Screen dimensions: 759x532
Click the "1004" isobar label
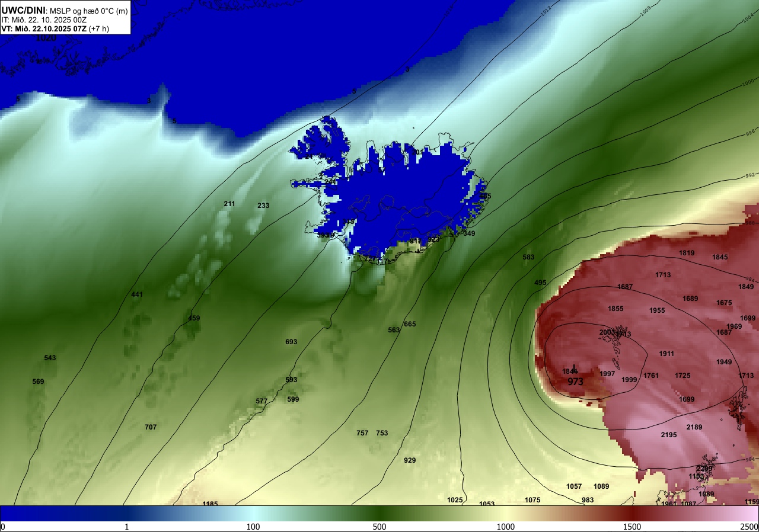748,20
